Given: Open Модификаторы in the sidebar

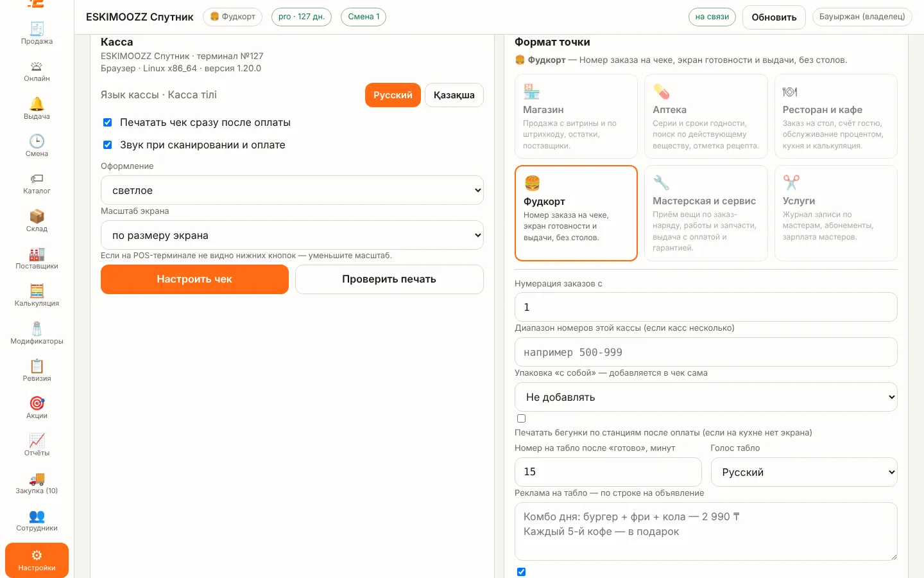Looking at the screenshot, I should click(37, 333).
